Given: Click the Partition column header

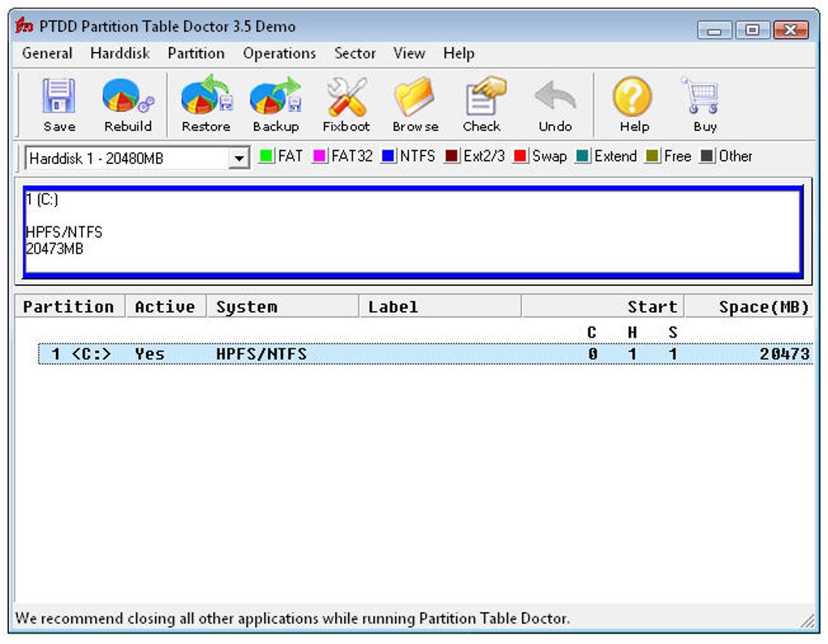Looking at the screenshot, I should pyautogui.click(x=70, y=307).
